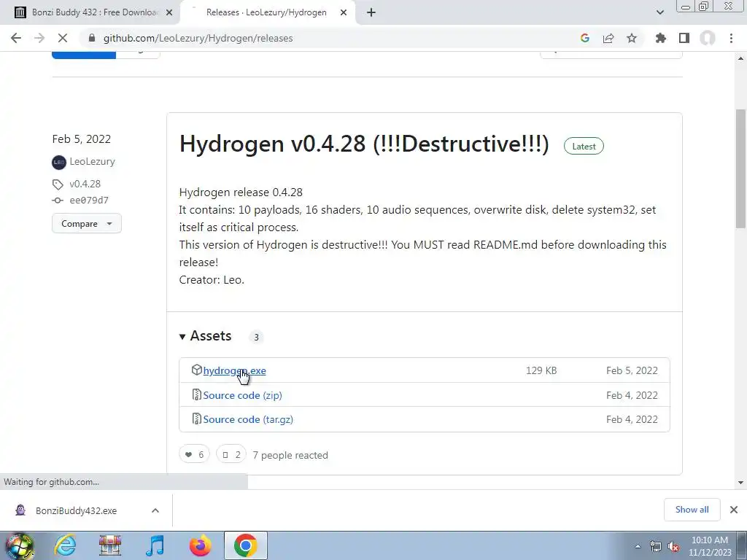Image resolution: width=747 pixels, height=560 pixels.
Task: Toggle the side panel icon
Action: click(684, 38)
